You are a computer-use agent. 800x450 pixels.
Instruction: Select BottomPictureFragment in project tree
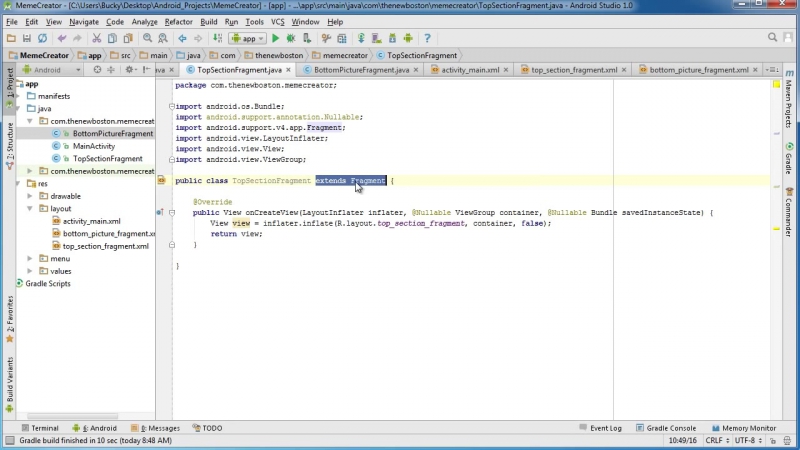click(113, 134)
